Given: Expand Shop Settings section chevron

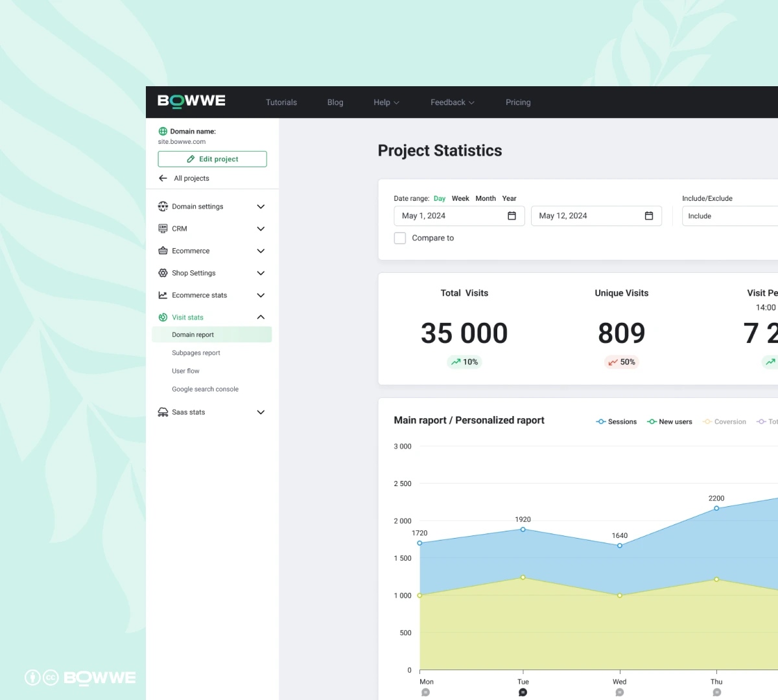Looking at the screenshot, I should tap(261, 273).
